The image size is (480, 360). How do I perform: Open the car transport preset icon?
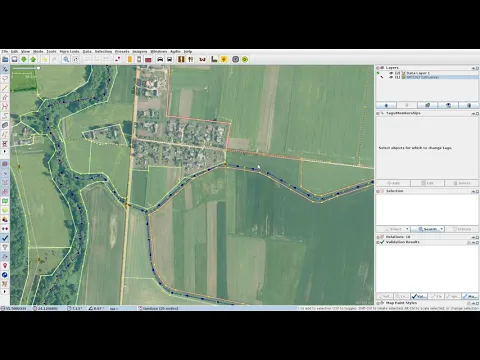(160, 59)
